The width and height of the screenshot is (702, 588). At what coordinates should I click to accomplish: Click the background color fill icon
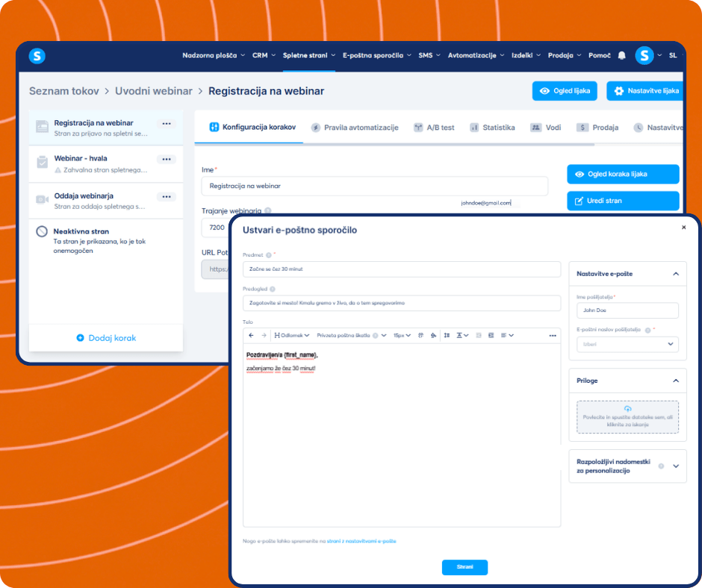click(433, 335)
